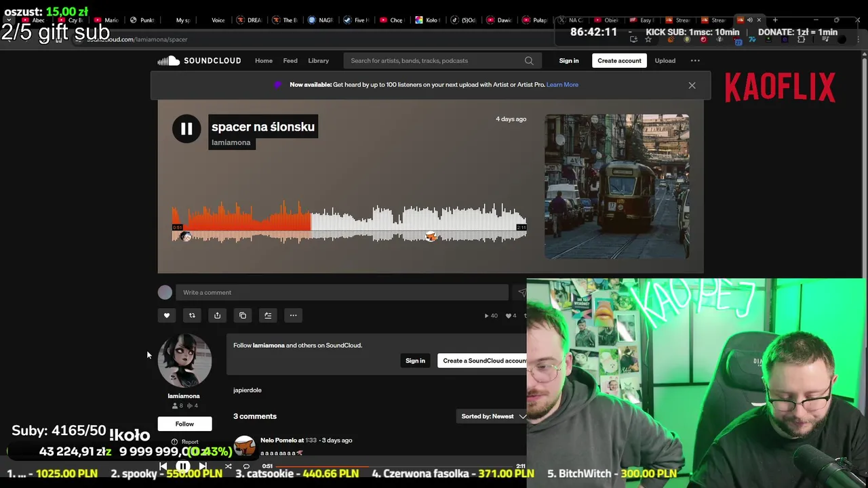Pause the track with the large pause button

pos(186,129)
